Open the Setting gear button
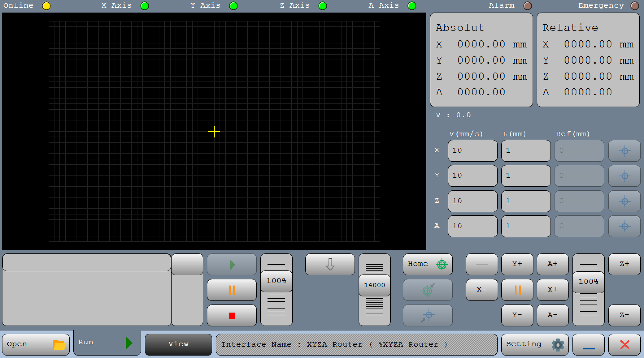The width and height of the screenshot is (644, 358). tap(535, 344)
